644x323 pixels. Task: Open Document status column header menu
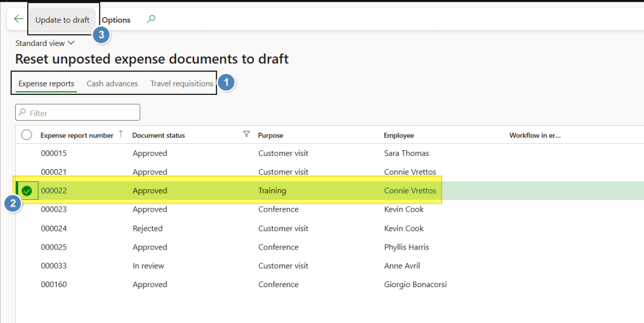[x=158, y=135]
